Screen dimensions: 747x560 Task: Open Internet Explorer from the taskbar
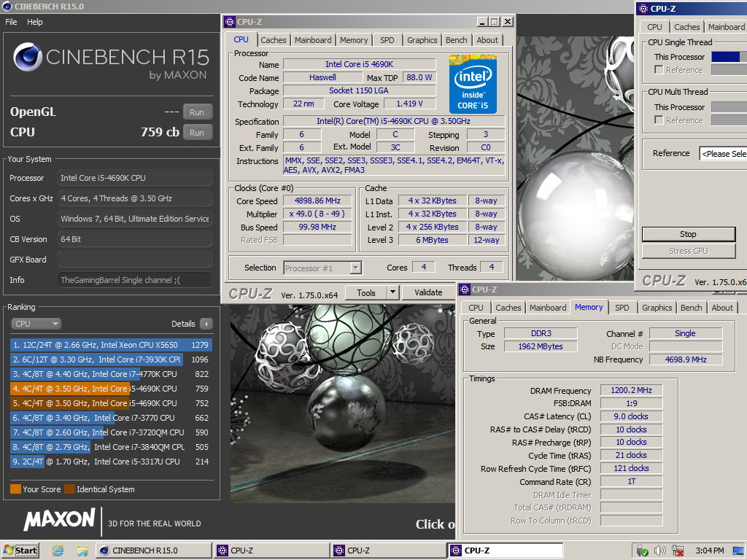[x=58, y=551]
